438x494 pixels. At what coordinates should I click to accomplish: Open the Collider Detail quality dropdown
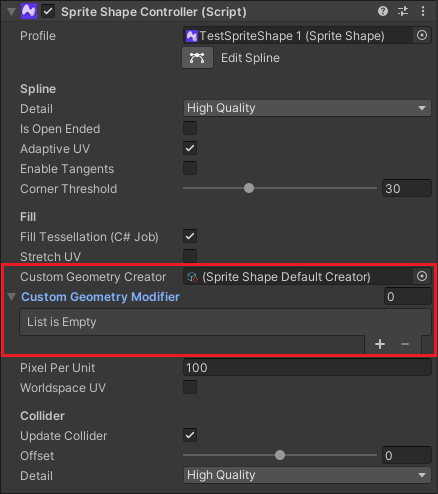coord(307,475)
